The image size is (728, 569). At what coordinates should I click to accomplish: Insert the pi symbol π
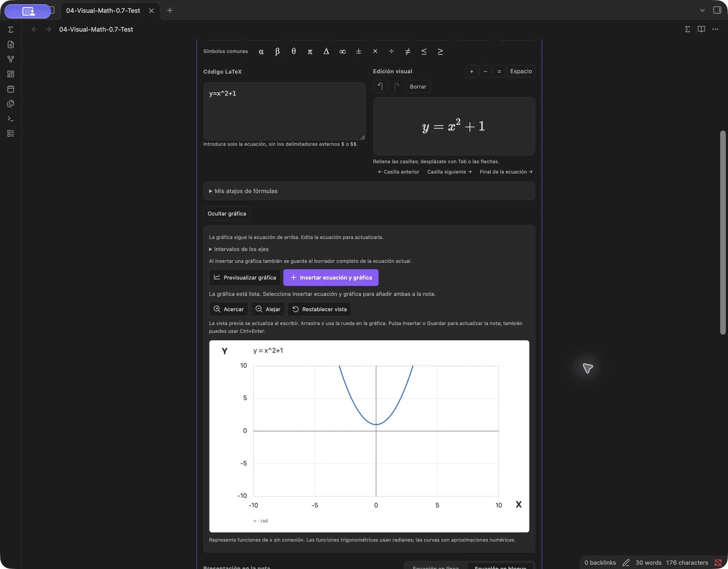(310, 51)
